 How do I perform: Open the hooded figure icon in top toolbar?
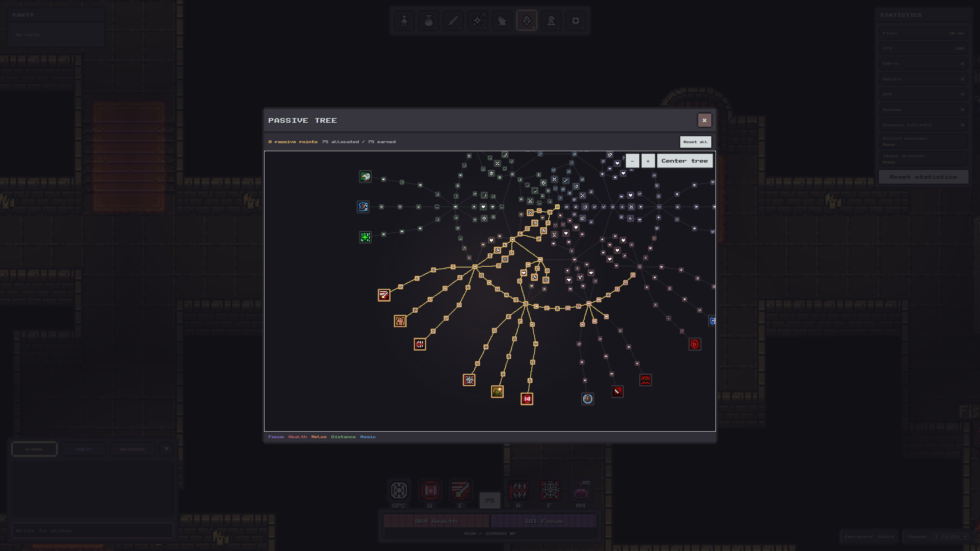coord(551,21)
